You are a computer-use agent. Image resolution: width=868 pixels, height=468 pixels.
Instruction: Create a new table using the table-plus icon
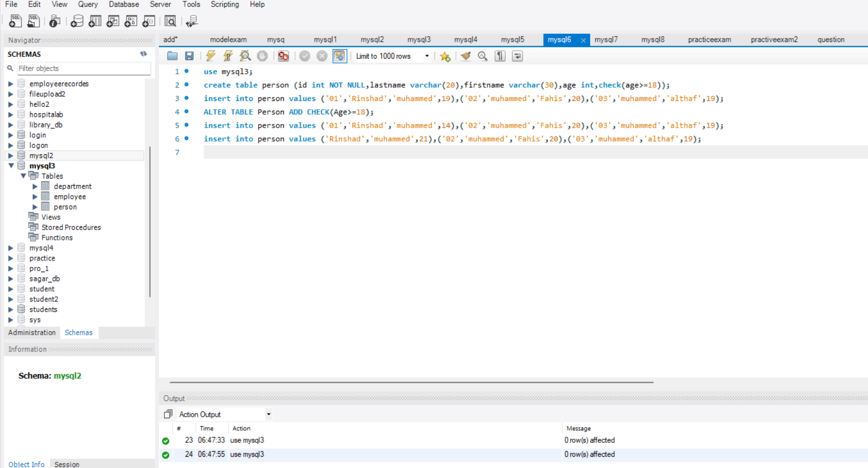click(x=95, y=22)
